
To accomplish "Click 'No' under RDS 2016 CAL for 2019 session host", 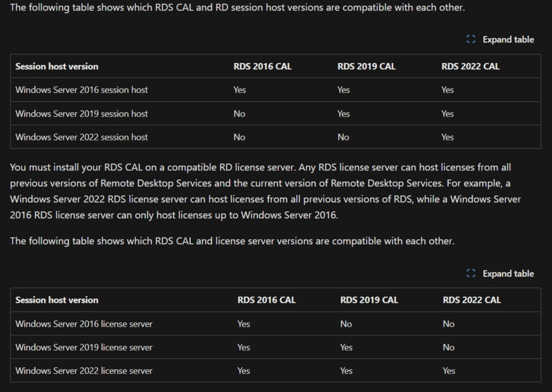I will point(239,114).
